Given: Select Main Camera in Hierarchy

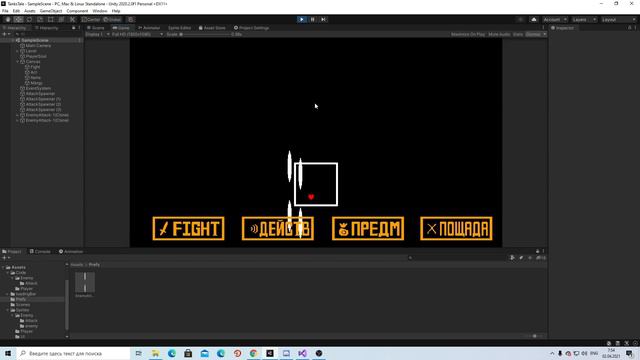Looking at the screenshot, I should point(38,46).
